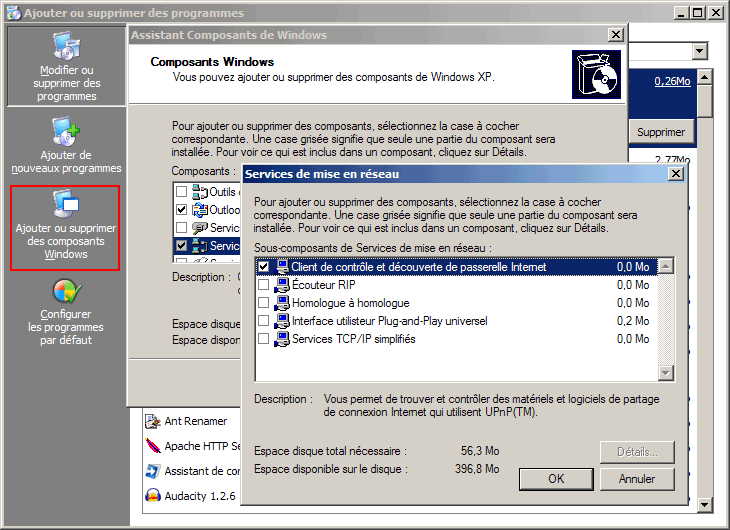Click the Modifier ou supprimer des programmes icon
Image resolution: width=730 pixels, height=530 pixels.
point(67,48)
